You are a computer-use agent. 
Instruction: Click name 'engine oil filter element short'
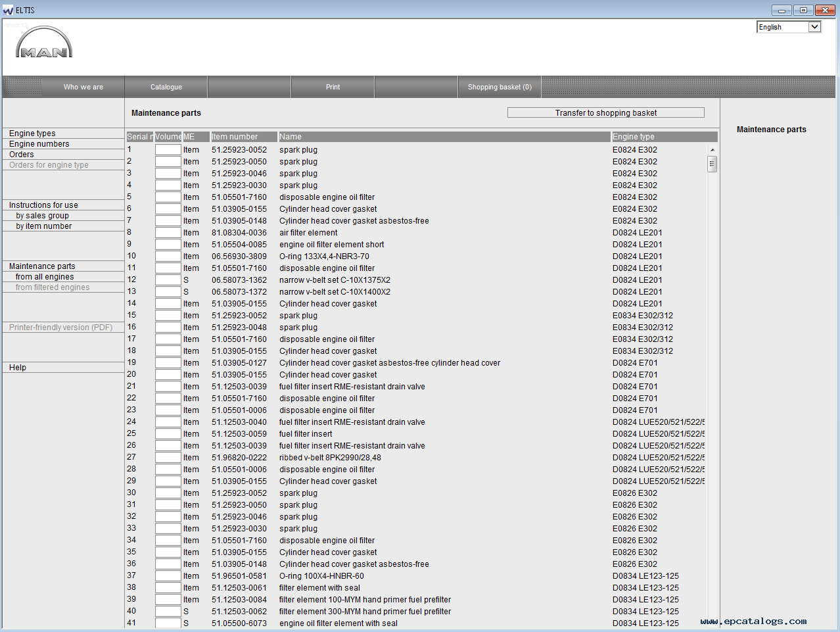tap(332, 245)
